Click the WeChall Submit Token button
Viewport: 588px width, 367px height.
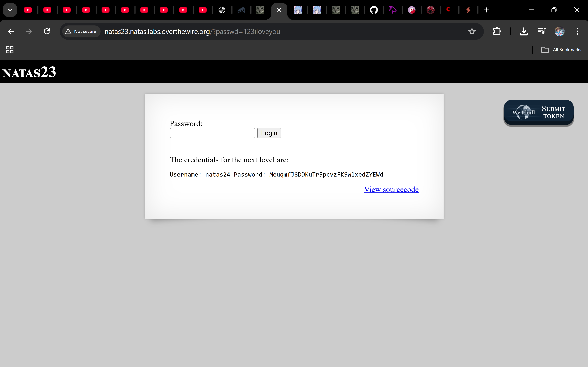(x=538, y=113)
